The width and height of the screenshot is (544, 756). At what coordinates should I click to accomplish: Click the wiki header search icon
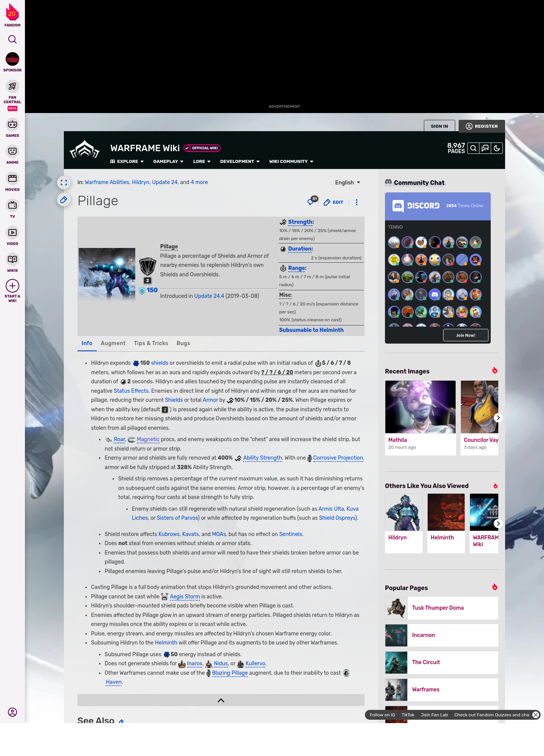pyautogui.click(x=473, y=148)
